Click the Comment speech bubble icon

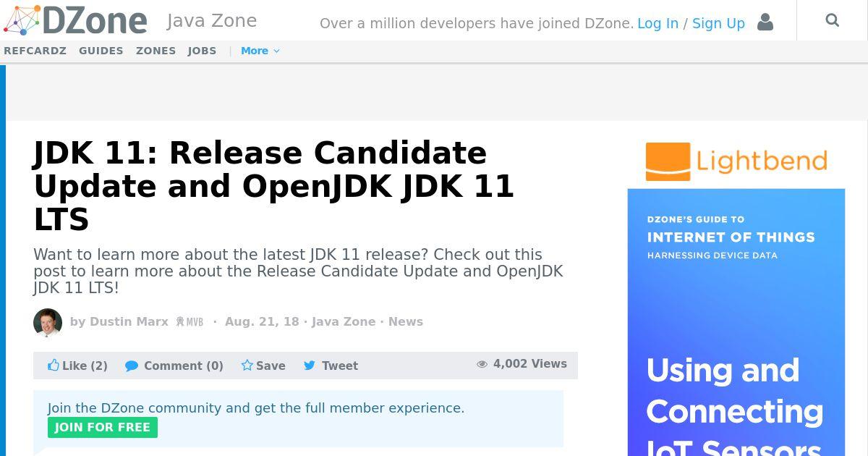[132, 366]
